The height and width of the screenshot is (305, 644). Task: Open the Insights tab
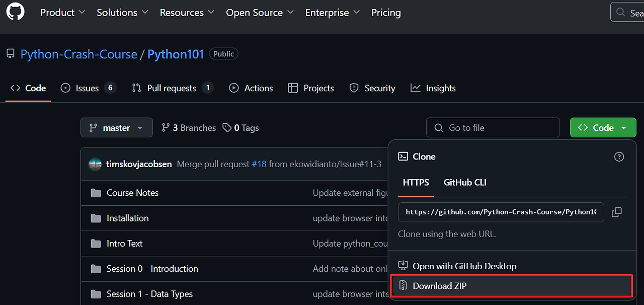(433, 88)
